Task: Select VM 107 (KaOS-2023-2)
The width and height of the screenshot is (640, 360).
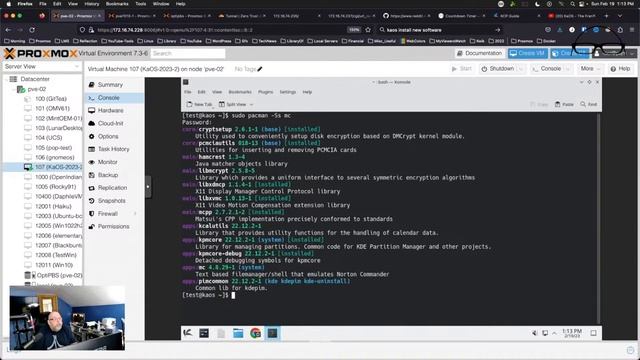Action: tap(57, 167)
